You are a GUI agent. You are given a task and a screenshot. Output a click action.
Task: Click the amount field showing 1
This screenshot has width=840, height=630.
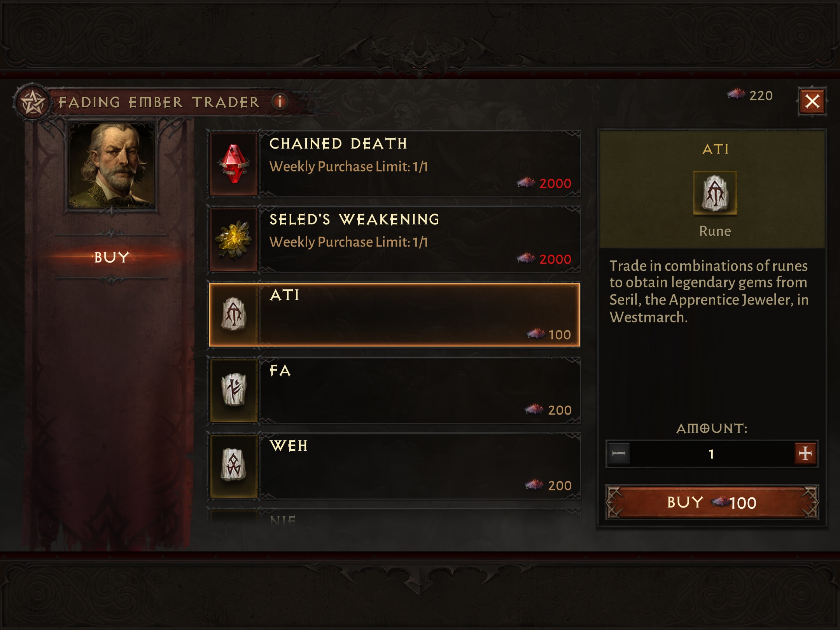click(x=712, y=453)
